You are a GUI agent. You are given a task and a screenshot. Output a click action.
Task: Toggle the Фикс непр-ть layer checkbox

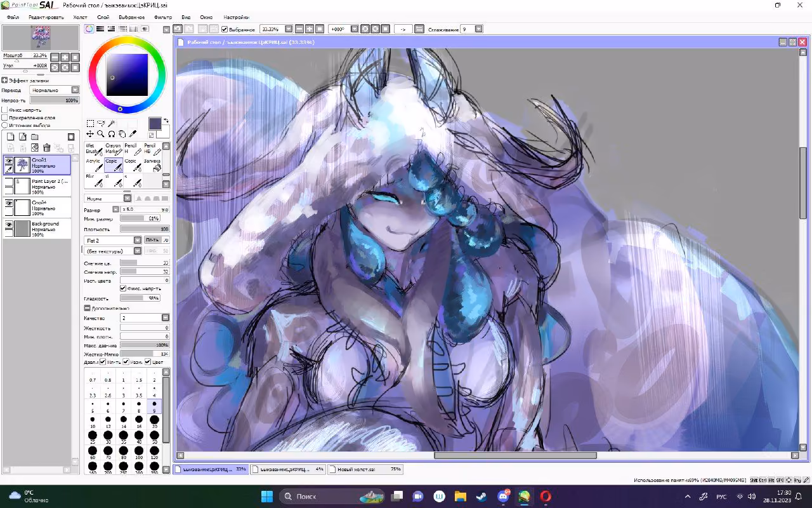(x=5, y=110)
